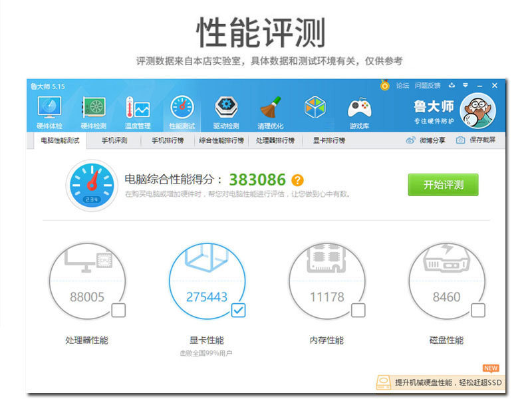The height and width of the screenshot is (399, 532).
Task: Click the 电脑综合性能得分 label
Action: pyautogui.click(x=174, y=179)
